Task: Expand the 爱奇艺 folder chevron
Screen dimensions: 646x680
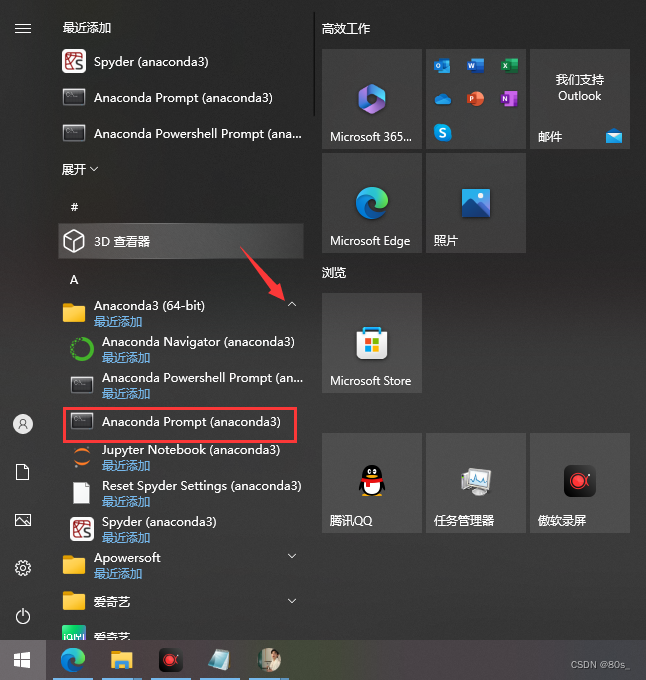Action: click(292, 601)
